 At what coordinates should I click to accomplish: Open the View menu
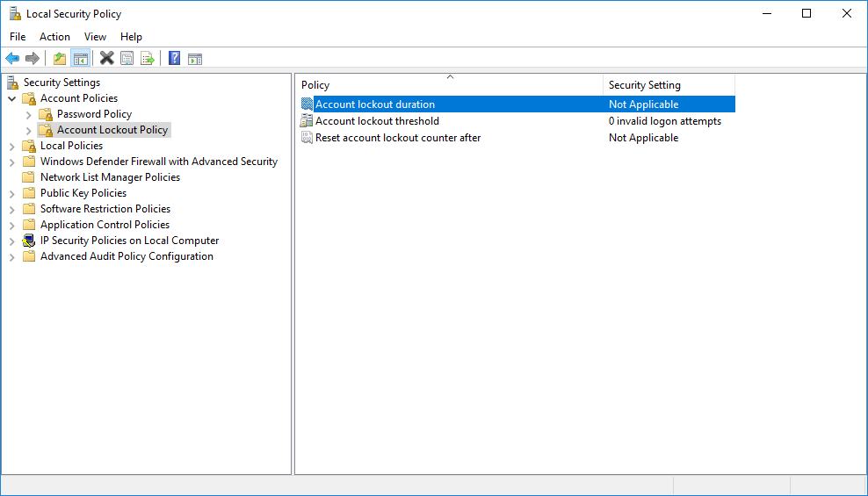click(x=95, y=37)
